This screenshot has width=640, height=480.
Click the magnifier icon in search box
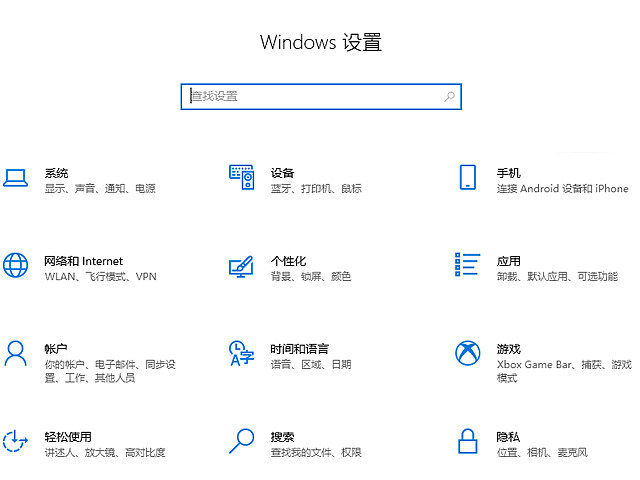click(x=449, y=97)
